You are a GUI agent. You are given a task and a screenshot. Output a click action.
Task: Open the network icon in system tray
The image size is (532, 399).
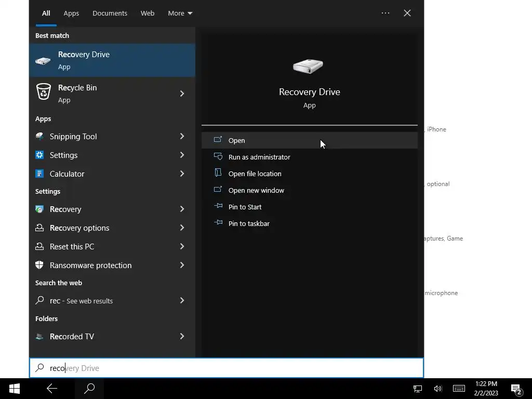[x=418, y=389]
